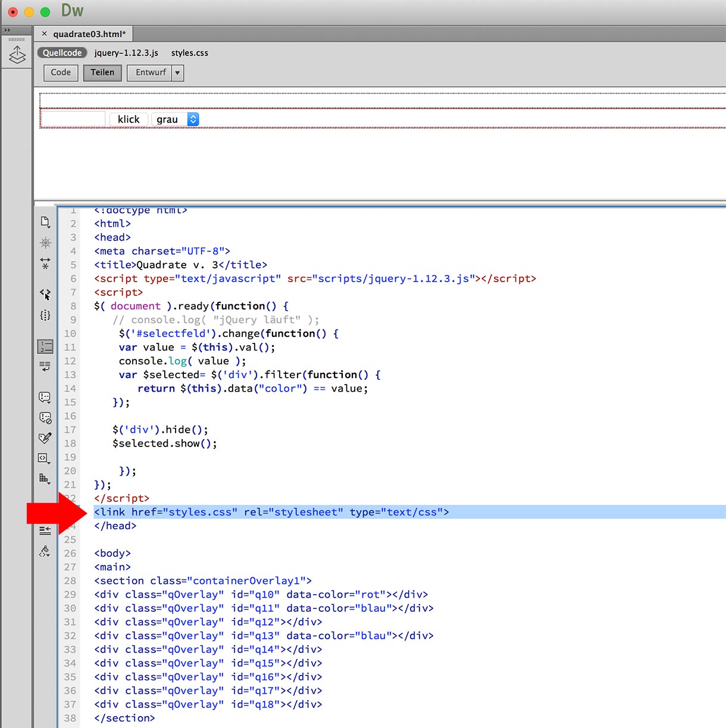This screenshot has width=726, height=728.
Task: Open the Entwurf view dropdown arrow
Action: pos(177,73)
